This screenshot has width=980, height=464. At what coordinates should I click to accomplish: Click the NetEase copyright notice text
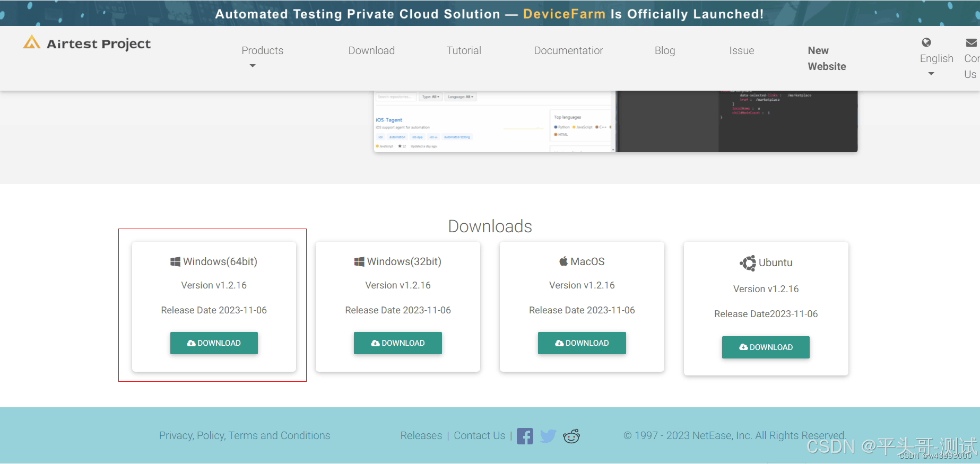(735, 435)
